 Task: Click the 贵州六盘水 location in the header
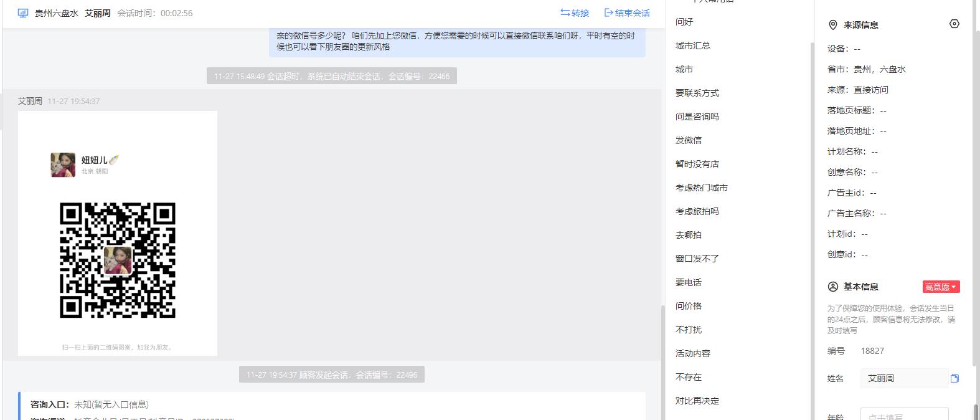(x=57, y=13)
